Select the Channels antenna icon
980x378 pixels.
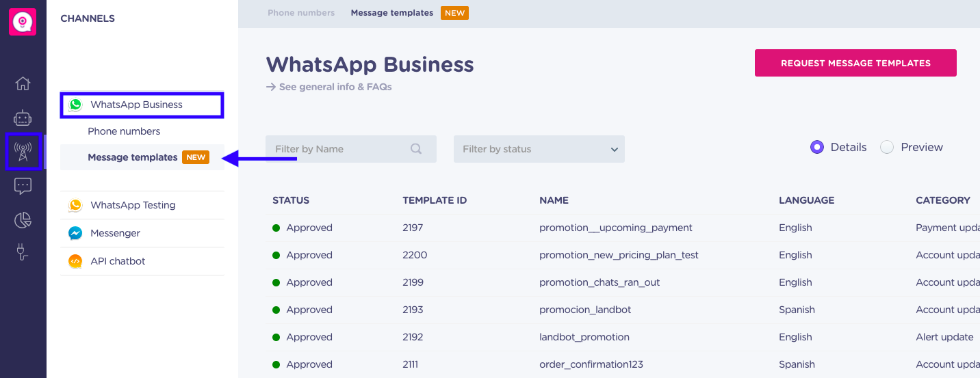23,151
